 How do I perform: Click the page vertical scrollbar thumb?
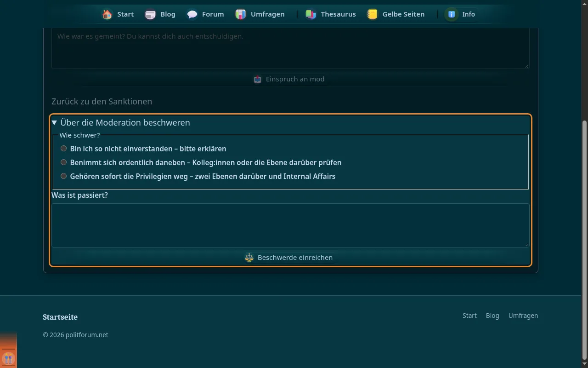584,240
